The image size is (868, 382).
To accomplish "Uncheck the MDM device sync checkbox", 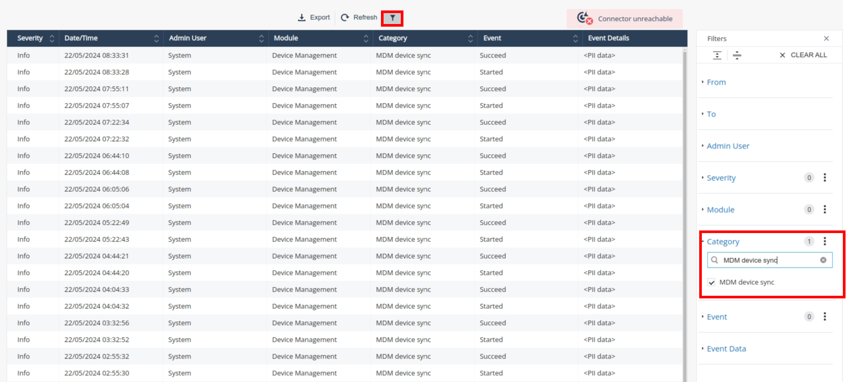I will [712, 283].
